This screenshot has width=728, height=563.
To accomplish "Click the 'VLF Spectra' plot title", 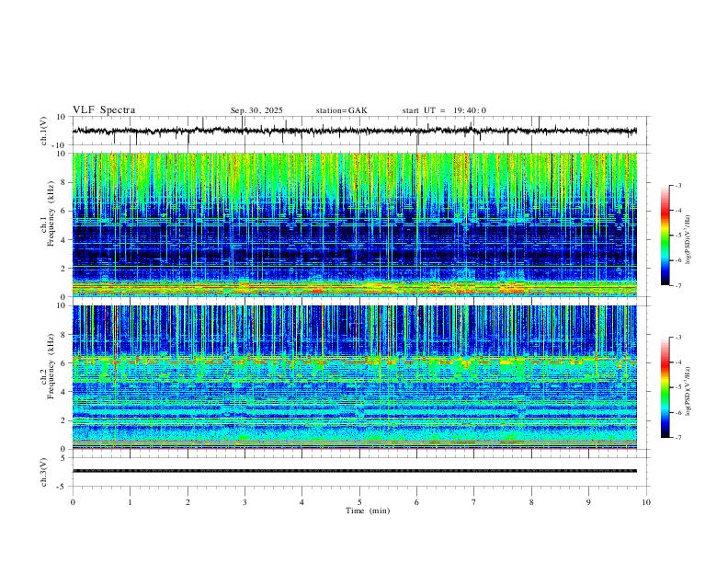I will (104, 110).
